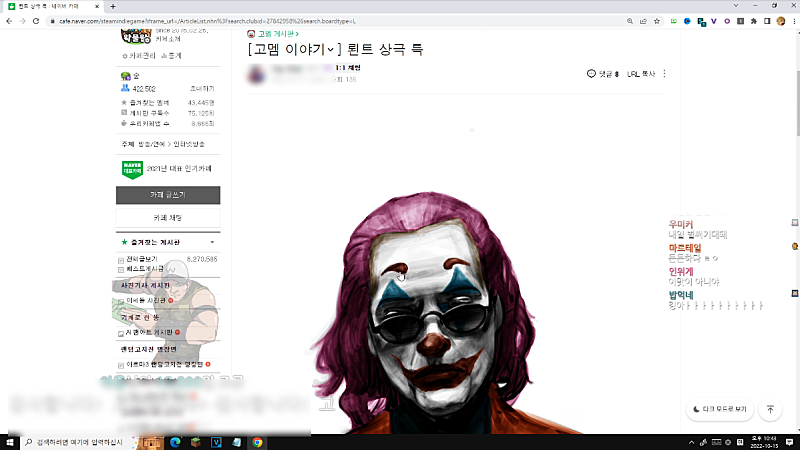This screenshot has height=450, width=800.
Task: Open the zoom magnifier icon in the address bar
Action: click(630, 21)
